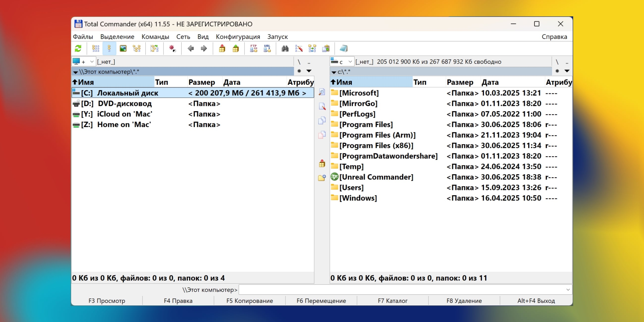Toggle the directory tree view icon

(137, 48)
